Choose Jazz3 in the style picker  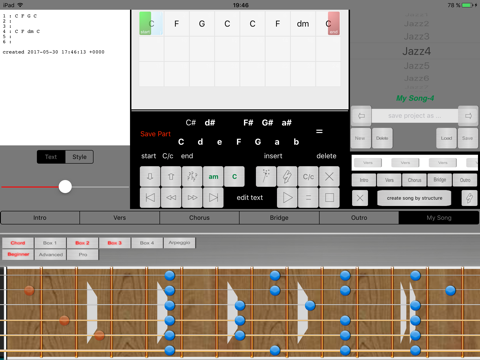coord(416,36)
